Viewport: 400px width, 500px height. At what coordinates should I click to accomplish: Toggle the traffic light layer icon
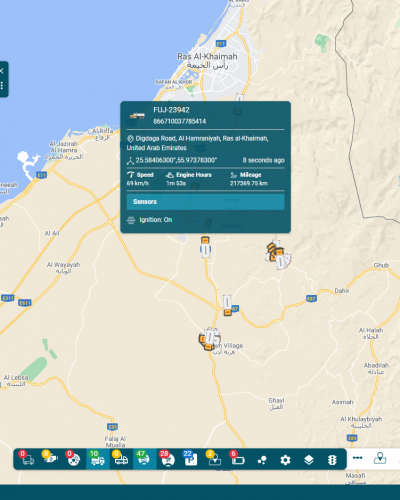pos(332,460)
